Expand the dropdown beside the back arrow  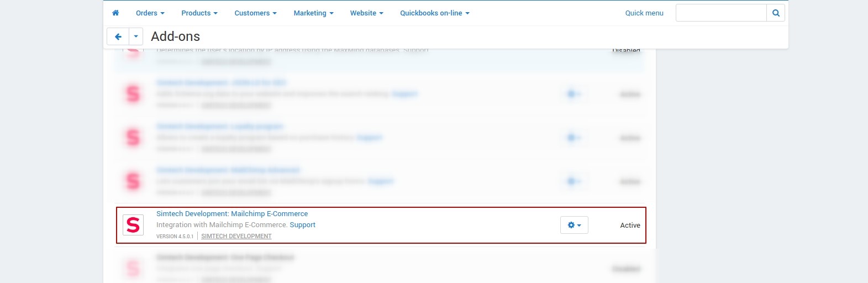tap(136, 36)
